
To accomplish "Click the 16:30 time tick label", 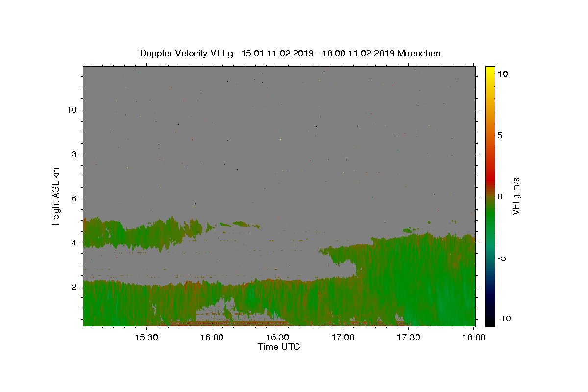I will pos(277,337).
